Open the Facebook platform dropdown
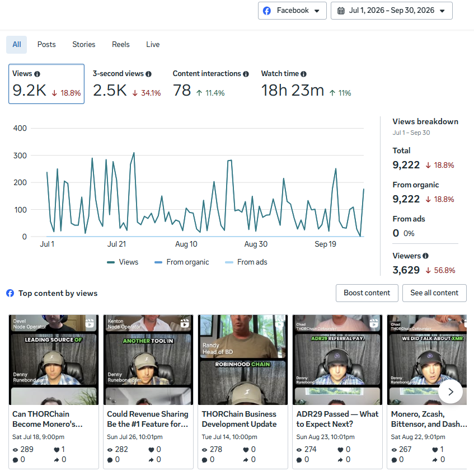 click(x=292, y=11)
